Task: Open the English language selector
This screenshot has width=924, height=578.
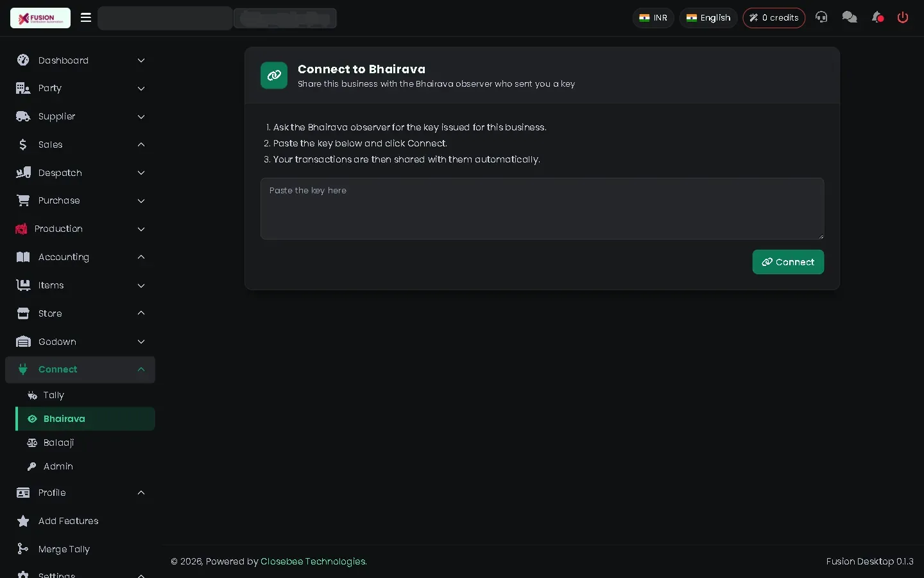Action: [708, 18]
